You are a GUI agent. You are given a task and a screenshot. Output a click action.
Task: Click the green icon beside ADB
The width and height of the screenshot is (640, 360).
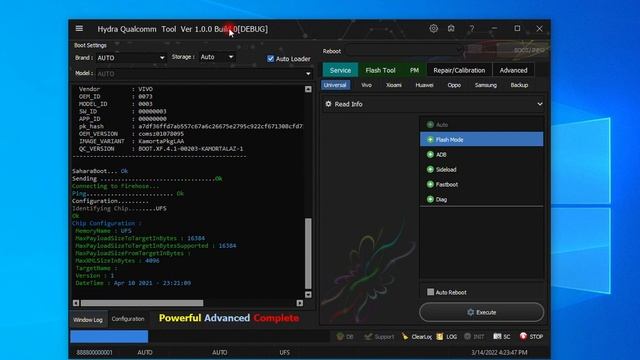pyautogui.click(x=430, y=154)
